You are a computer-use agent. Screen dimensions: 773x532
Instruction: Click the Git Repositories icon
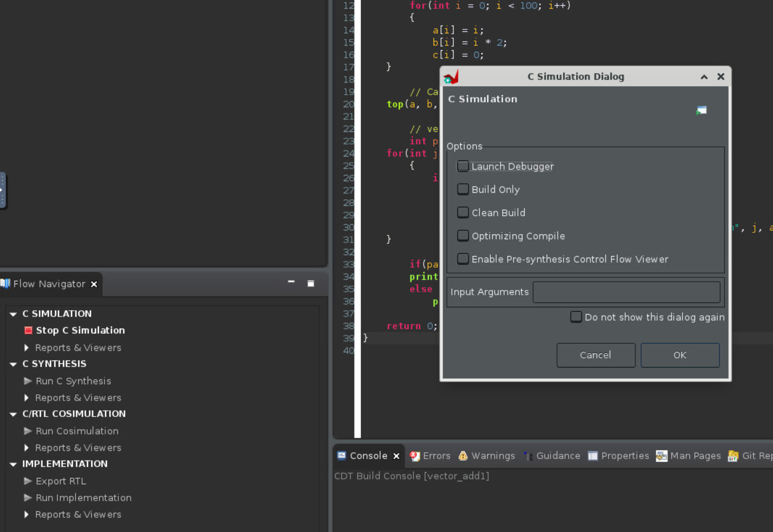coord(733,456)
